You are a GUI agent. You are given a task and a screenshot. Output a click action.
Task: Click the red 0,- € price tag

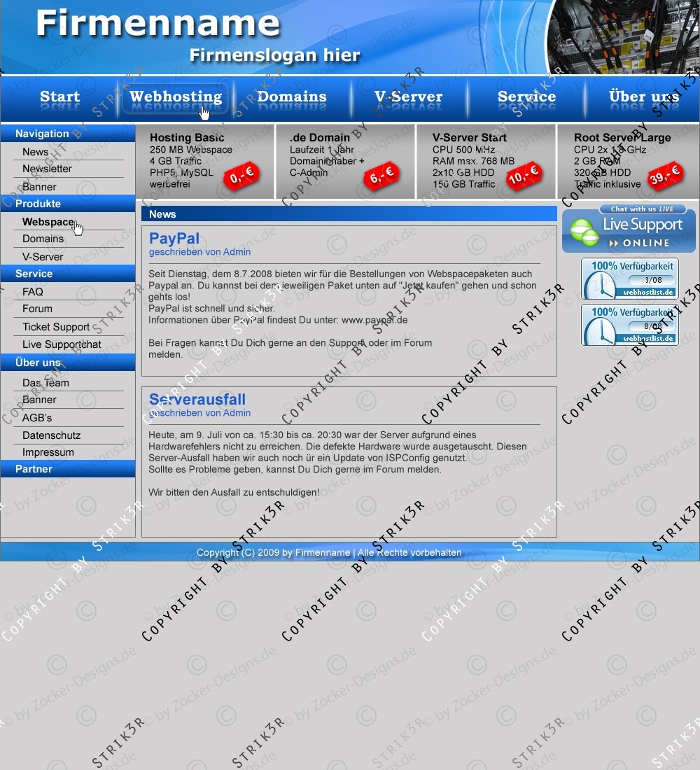241,176
